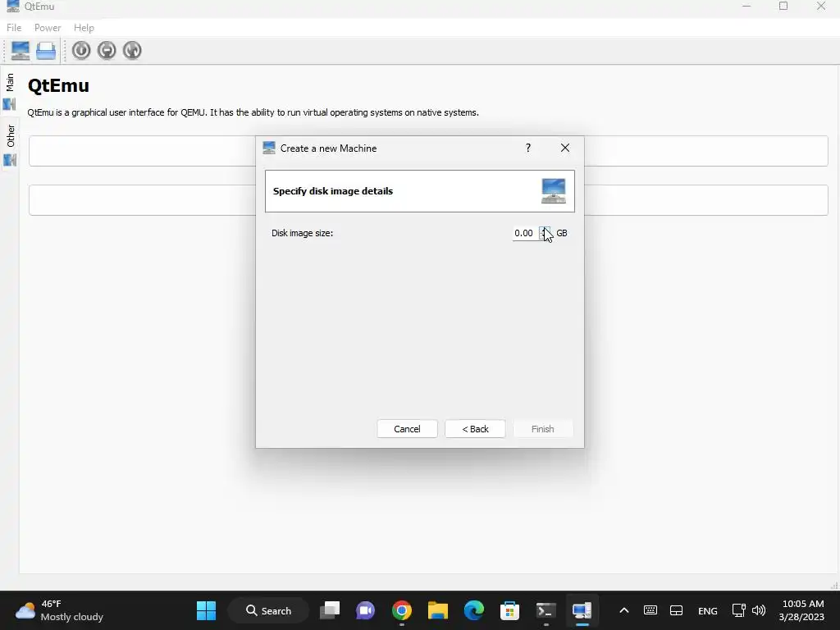
Task: Click Cancel in the new machine dialog
Action: (407, 428)
